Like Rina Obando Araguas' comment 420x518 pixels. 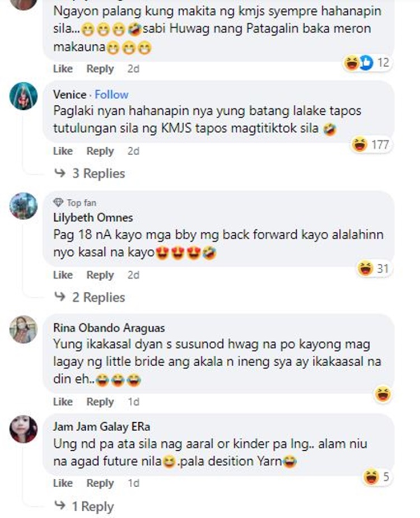(63, 402)
